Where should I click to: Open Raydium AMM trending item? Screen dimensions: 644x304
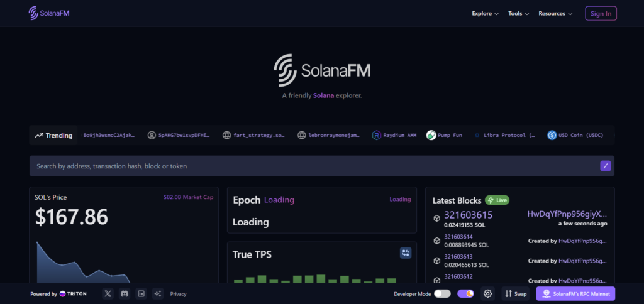tap(399, 135)
